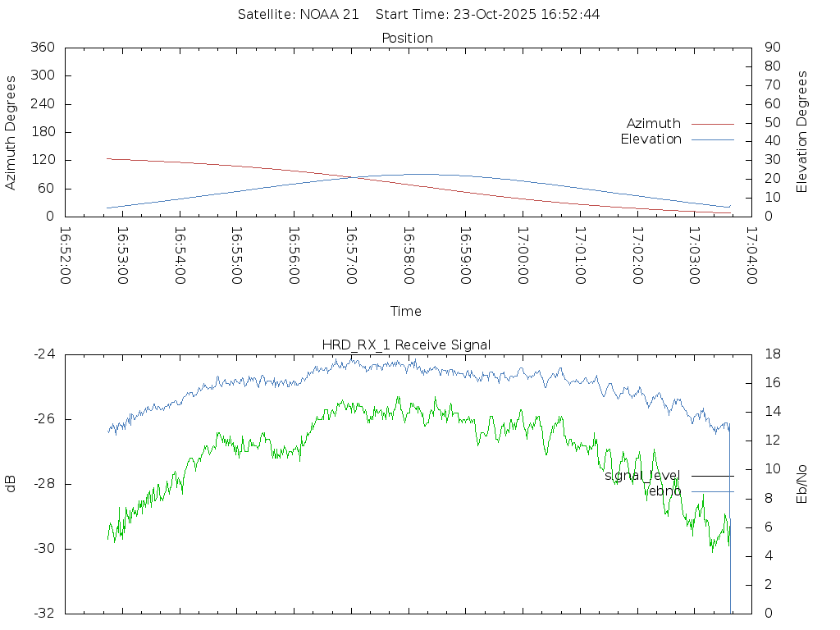The image size is (840, 630).
Task: Click the Time x-axis label
Action: click(x=406, y=312)
